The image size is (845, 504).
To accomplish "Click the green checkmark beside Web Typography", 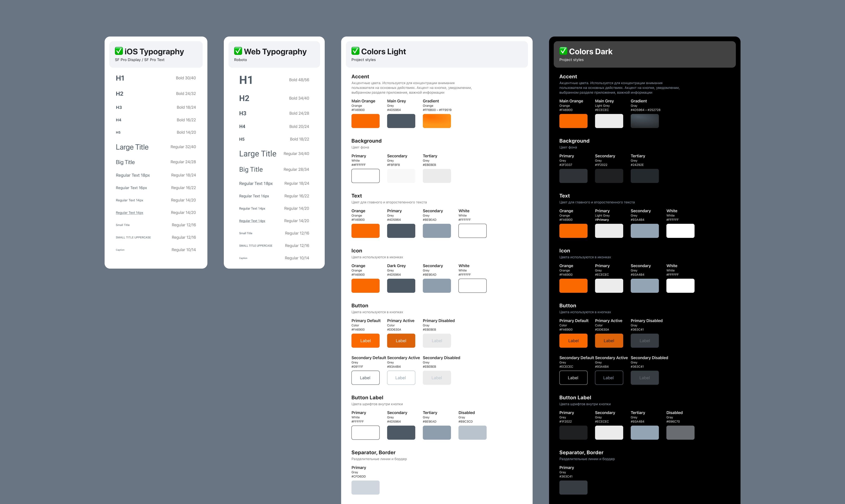I will (238, 51).
